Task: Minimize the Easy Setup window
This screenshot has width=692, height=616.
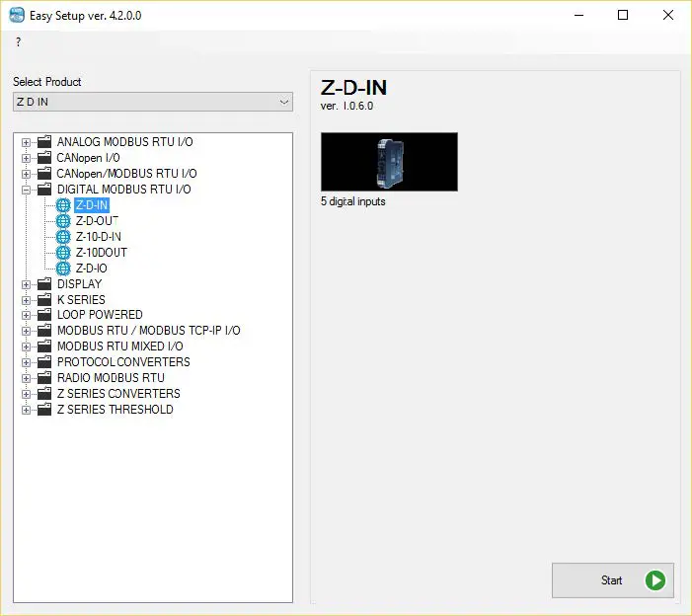Action: click(579, 15)
